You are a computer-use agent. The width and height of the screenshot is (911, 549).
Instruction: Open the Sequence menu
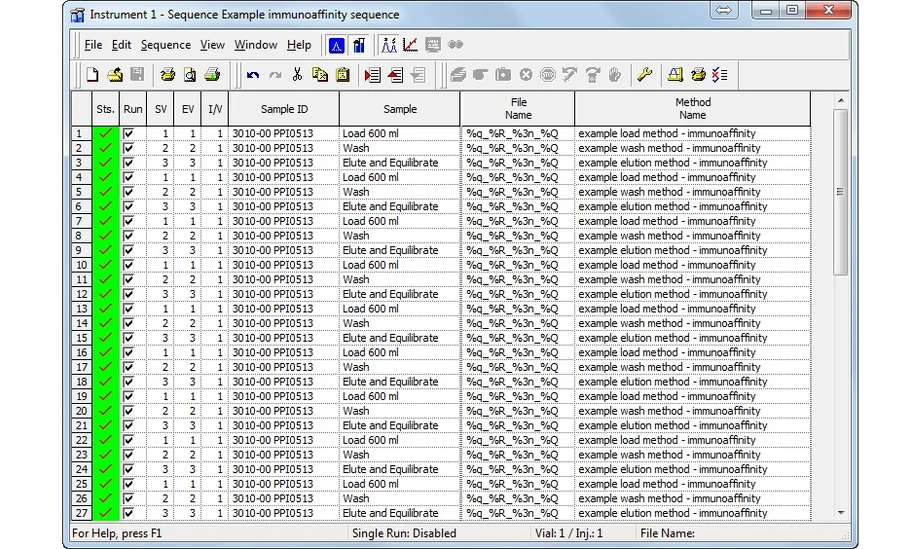point(166,45)
